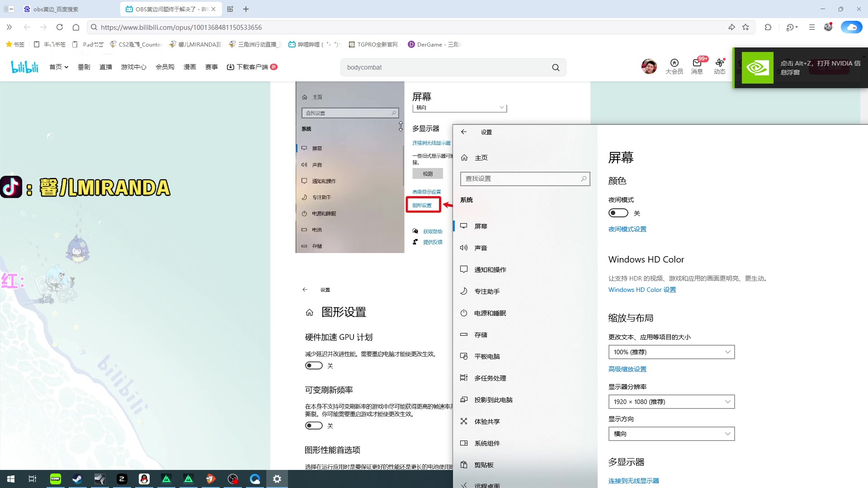Screen dimensions: 868x488
Task: Select 存储 in Settings sidebar
Action: coord(524,334)
